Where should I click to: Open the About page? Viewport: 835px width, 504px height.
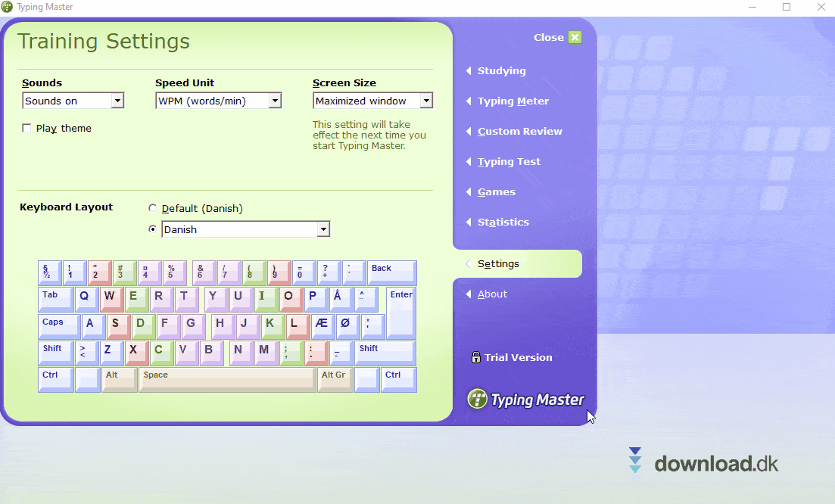492,294
